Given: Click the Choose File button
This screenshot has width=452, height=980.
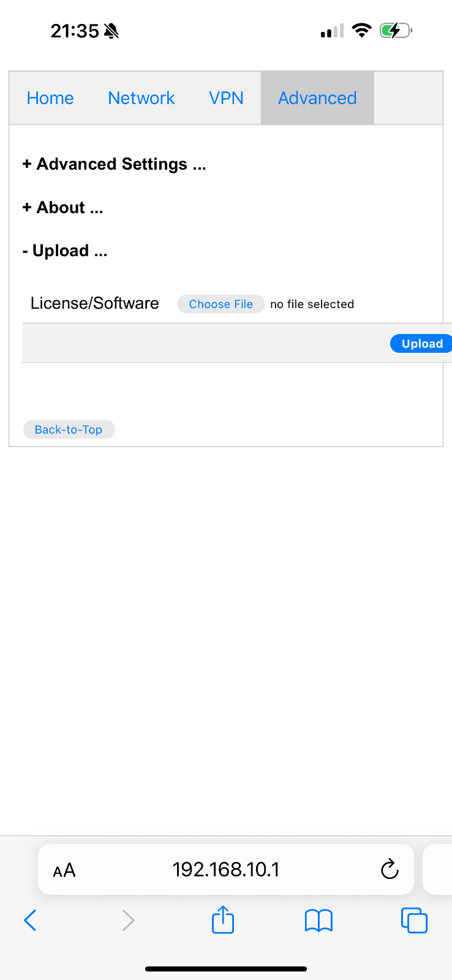Looking at the screenshot, I should (221, 304).
